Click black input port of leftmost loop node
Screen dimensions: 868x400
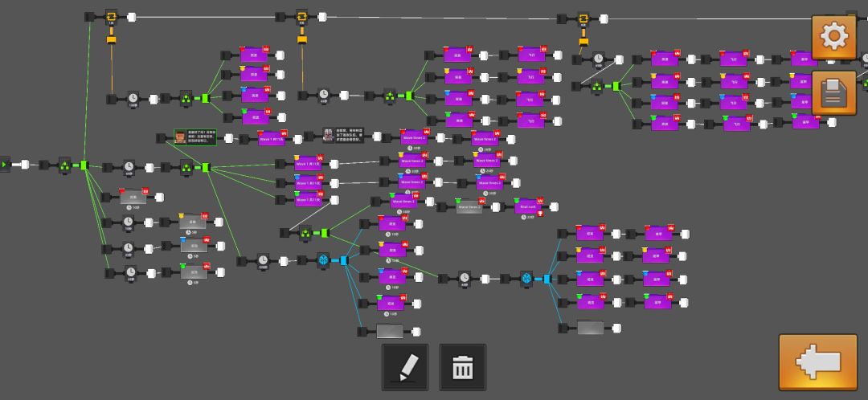pyautogui.click(x=90, y=17)
